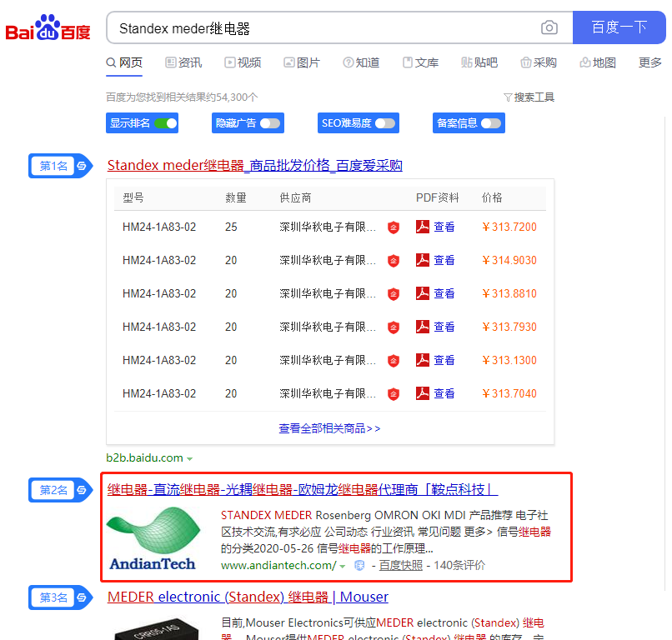Screen dimensions: 672x640
Task: Click red shield badge in ¥313.7200 row
Action: click(394, 227)
